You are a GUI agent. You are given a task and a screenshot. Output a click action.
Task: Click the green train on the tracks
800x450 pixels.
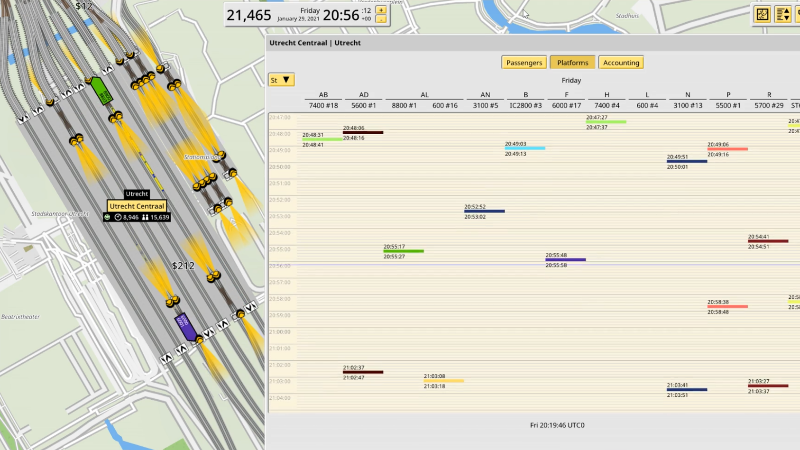[x=101, y=90]
